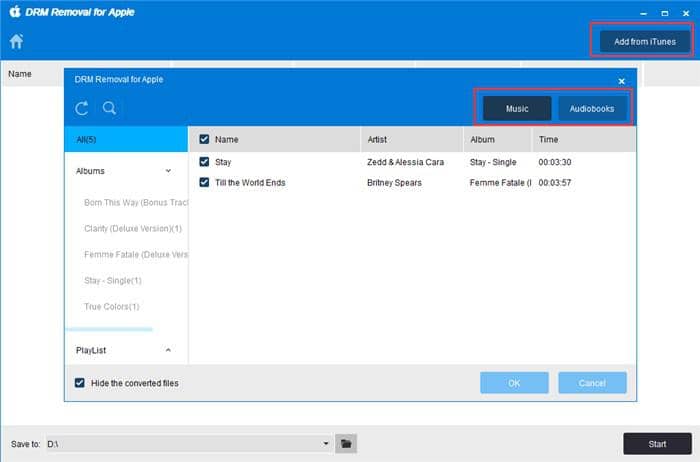This screenshot has height=462, width=700.
Task: Click the artist Britney Spears
Action: [x=394, y=183]
